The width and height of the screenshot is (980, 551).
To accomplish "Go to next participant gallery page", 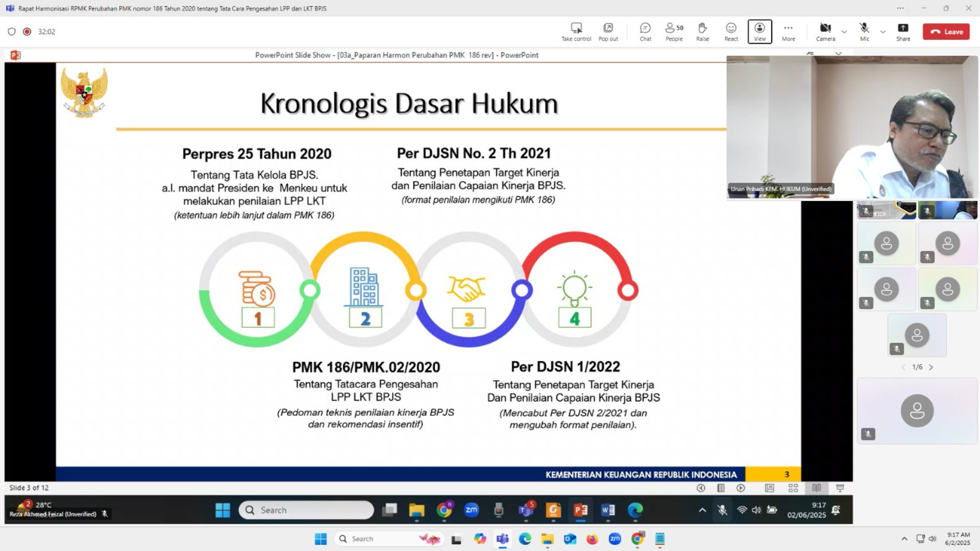I will pos(931,367).
